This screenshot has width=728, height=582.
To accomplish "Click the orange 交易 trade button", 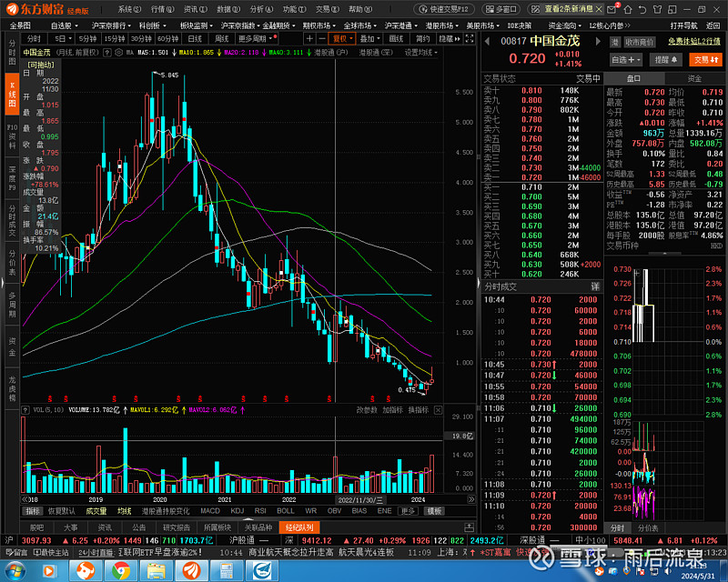I will coord(703,59).
